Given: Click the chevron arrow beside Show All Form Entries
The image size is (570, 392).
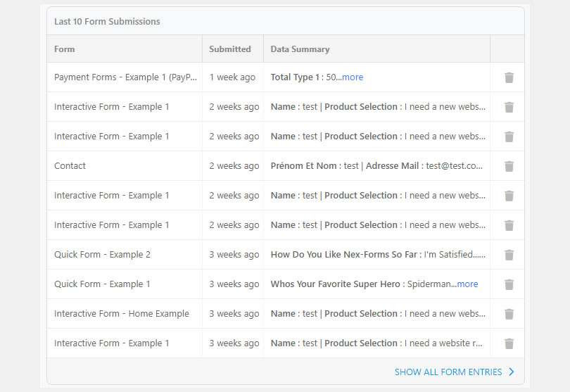Looking at the screenshot, I should [x=512, y=372].
